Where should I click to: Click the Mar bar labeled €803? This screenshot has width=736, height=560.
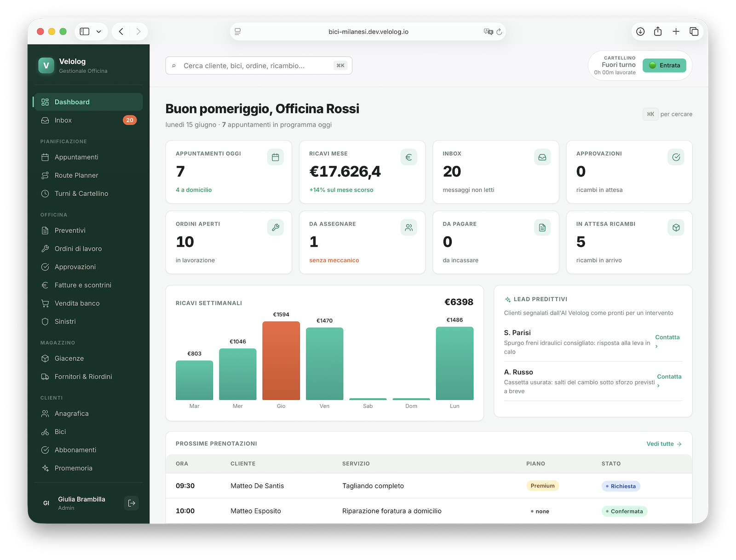[x=194, y=380]
